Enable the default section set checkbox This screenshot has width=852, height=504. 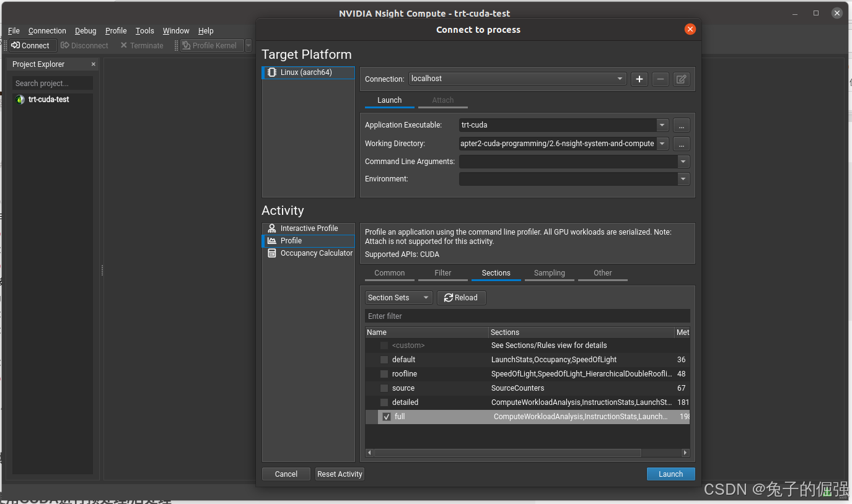pos(384,360)
